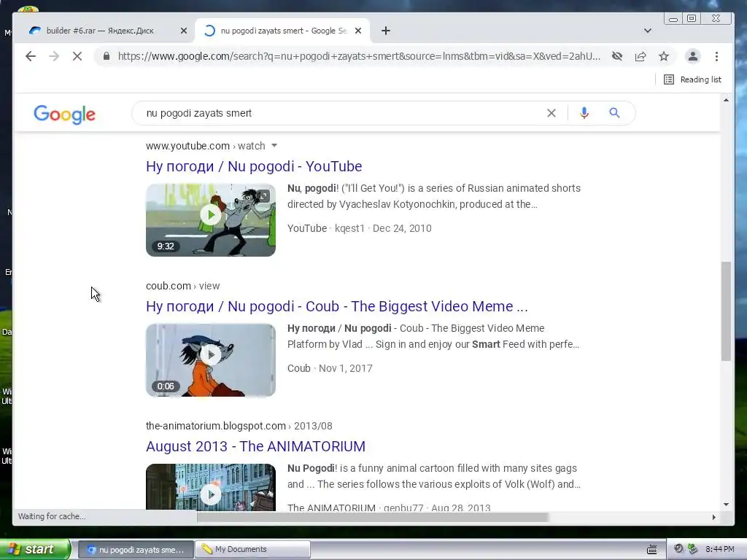Click the vertical scrollbar down arrow
This screenshot has height=560, width=747.
click(x=726, y=505)
